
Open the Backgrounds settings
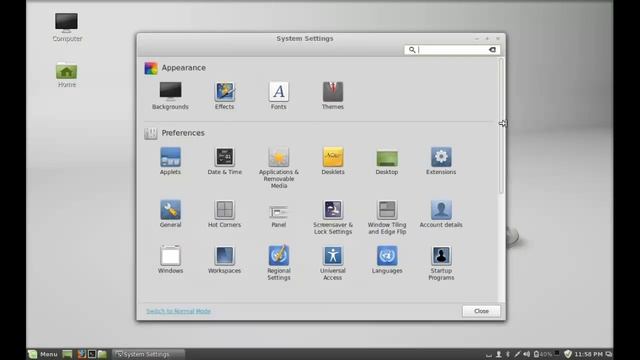pos(170,96)
